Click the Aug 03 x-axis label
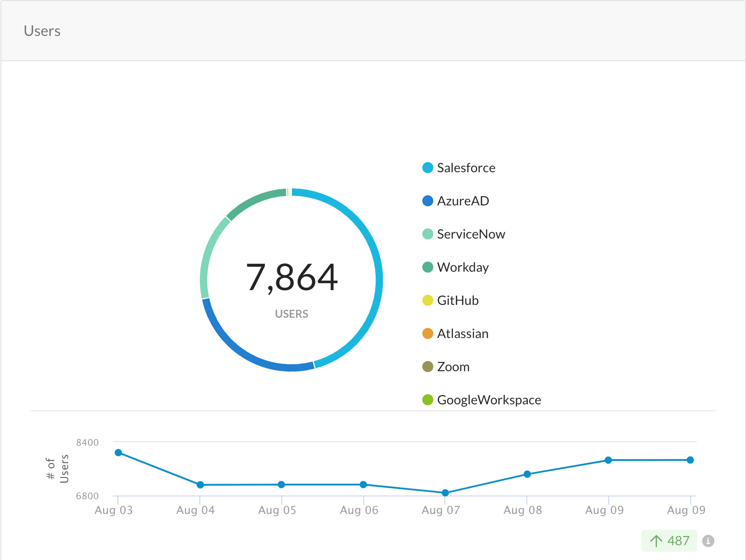Screen dimensions: 746x560 coord(114,510)
